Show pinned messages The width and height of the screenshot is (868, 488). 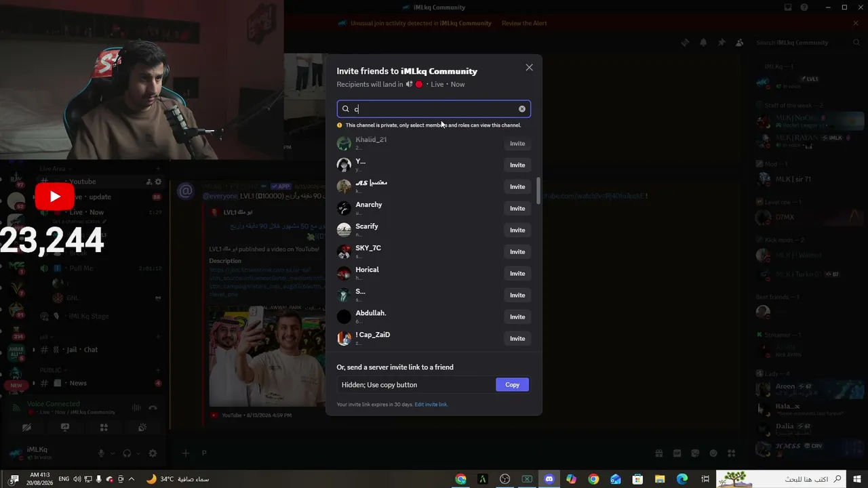[722, 43]
